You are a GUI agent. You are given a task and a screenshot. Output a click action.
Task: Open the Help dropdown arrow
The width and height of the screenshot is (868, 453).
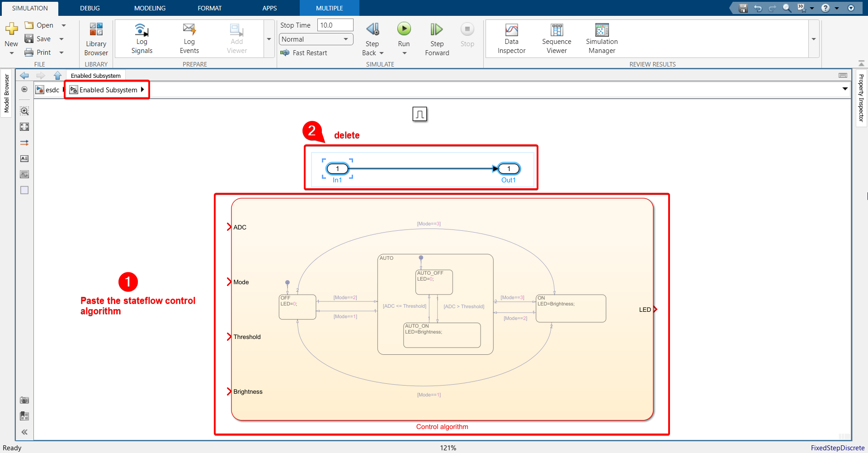click(x=836, y=8)
